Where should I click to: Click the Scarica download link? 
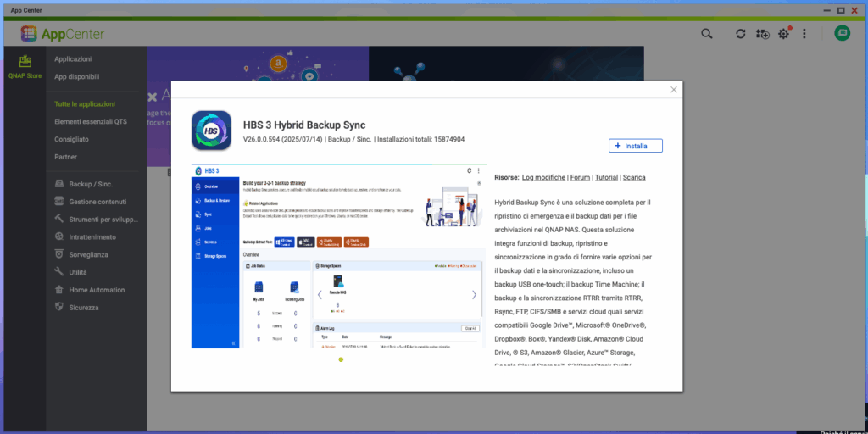pyautogui.click(x=634, y=178)
